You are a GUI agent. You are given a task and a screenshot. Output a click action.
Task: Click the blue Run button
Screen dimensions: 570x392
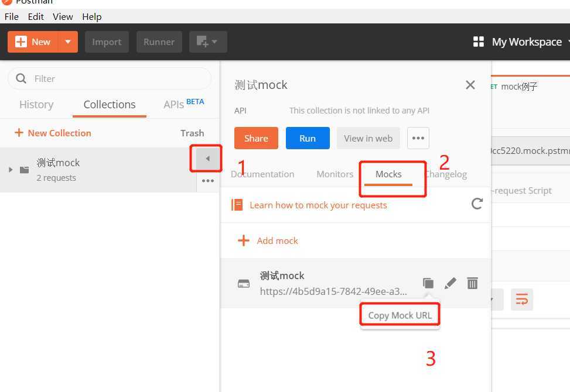pos(308,138)
